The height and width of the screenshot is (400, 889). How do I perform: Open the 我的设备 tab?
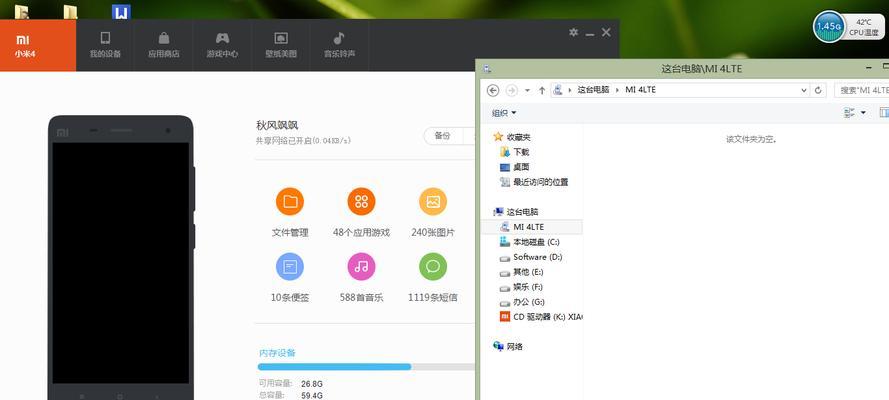[x=105, y=45]
